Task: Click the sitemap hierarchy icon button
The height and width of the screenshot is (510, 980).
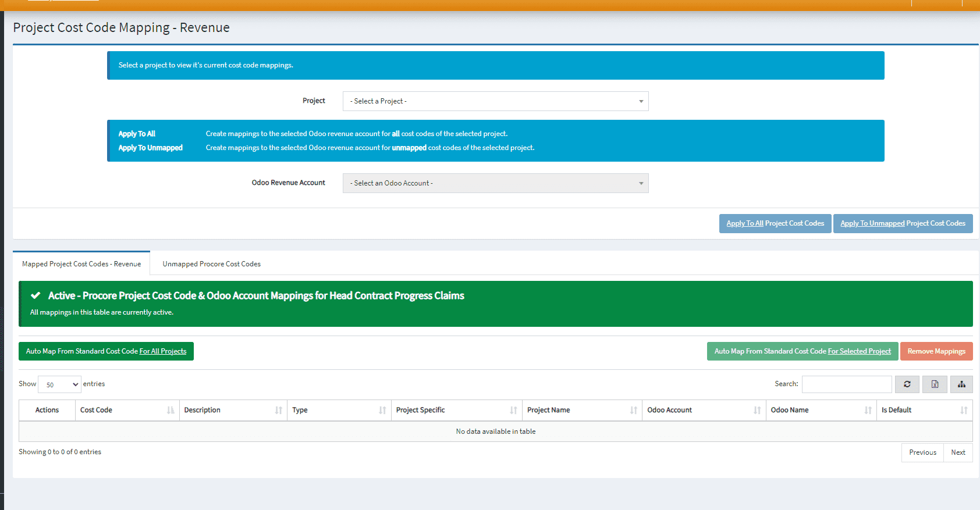Action: (x=961, y=384)
